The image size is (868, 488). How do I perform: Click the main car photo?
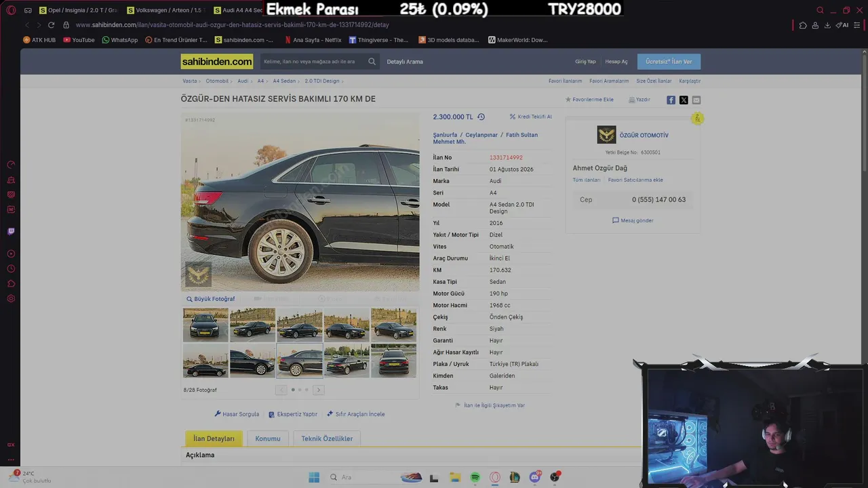[300, 202]
